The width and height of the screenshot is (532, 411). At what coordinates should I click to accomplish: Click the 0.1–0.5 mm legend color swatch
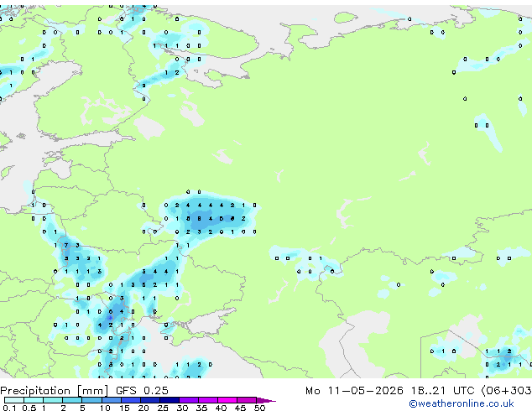pos(14,400)
